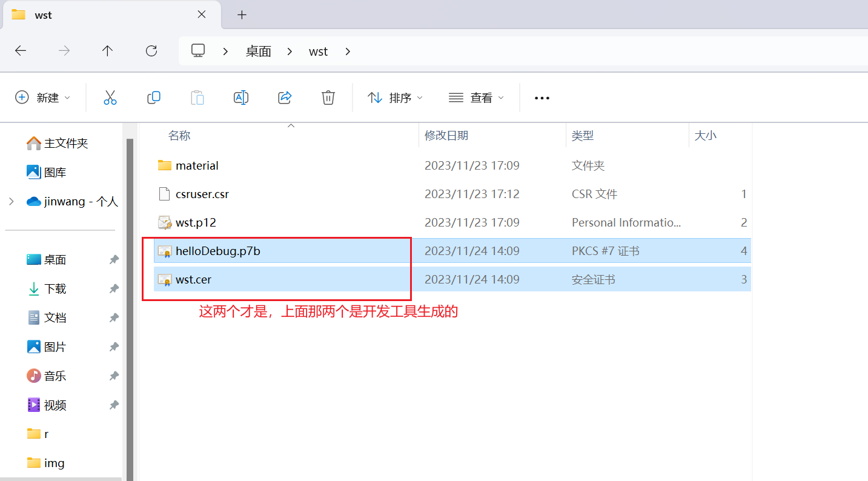Image resolution: width=868 pixels, height=481 pixels.
Task: Select 下载 in the navigation pane
Action: click(x=55, y=289)
